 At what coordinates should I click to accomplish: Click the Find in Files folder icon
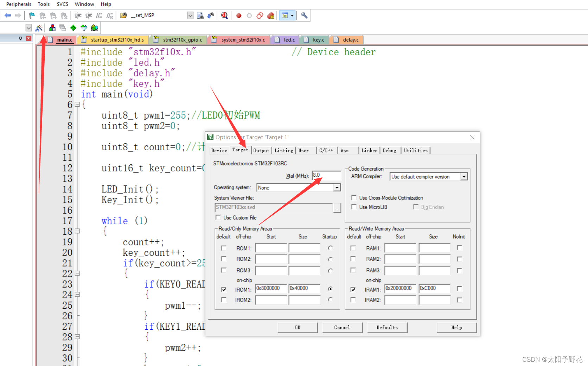pos(123,15)
